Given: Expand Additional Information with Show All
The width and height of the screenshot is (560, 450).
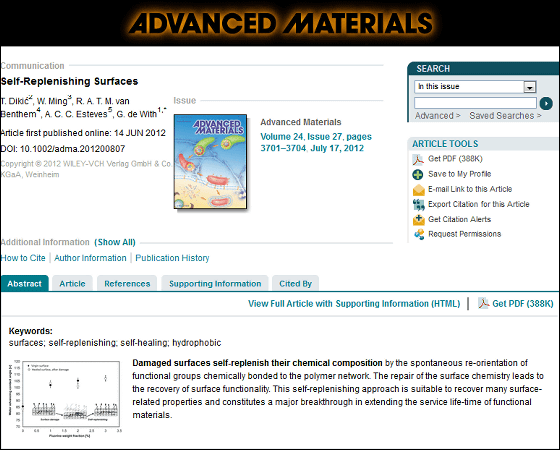Looking at the screenshot, I should pos(115,242).
